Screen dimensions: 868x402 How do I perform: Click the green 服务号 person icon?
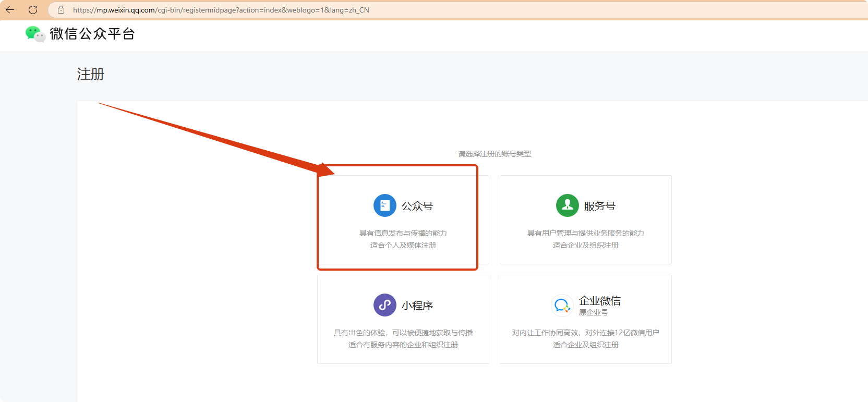(568, 205)
